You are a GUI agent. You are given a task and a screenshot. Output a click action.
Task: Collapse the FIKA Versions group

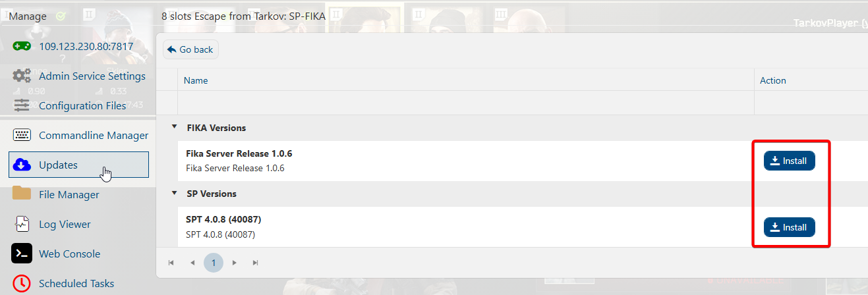coord(174,127)
